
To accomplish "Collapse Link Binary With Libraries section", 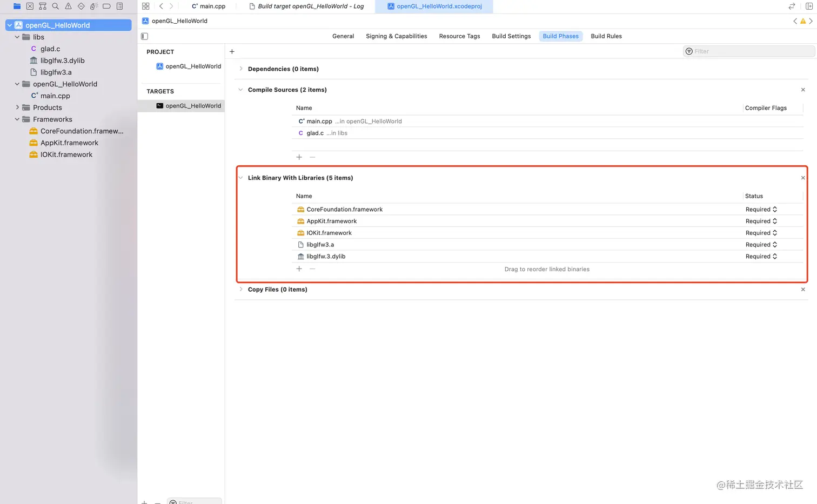I will (241, 178).
